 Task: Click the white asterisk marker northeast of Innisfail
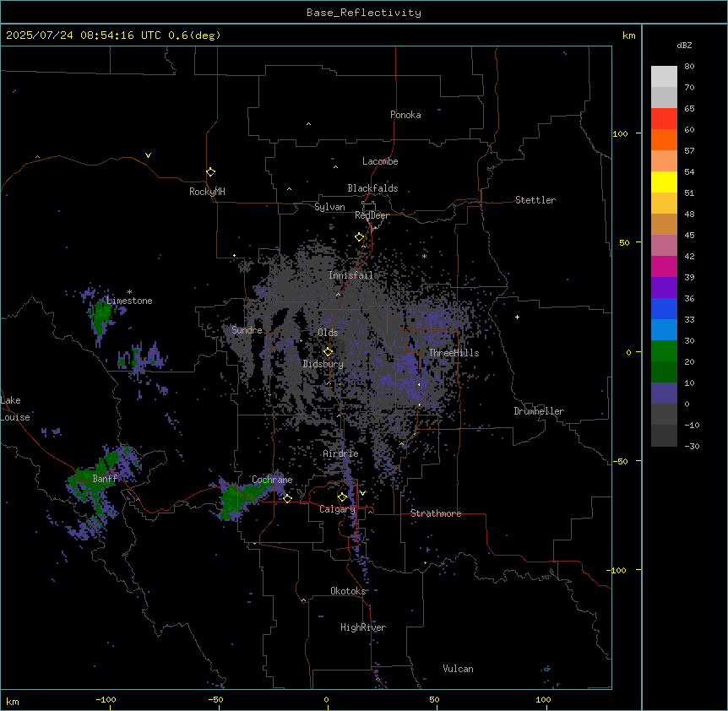coord(424,256)
